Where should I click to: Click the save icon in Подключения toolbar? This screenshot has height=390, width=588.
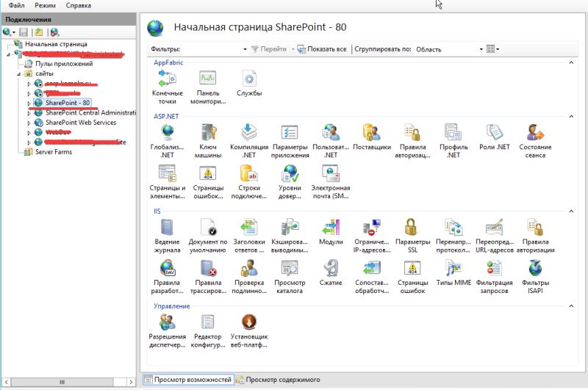point(24,32)
